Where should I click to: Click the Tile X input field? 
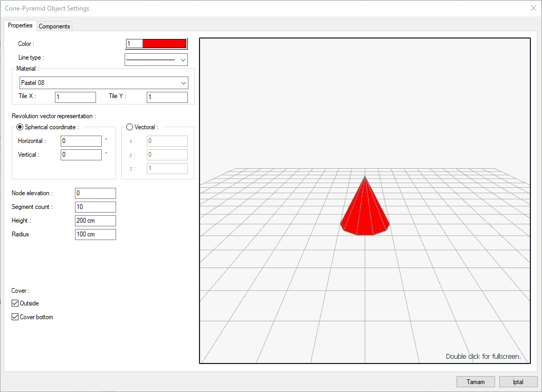click(75, 97)
